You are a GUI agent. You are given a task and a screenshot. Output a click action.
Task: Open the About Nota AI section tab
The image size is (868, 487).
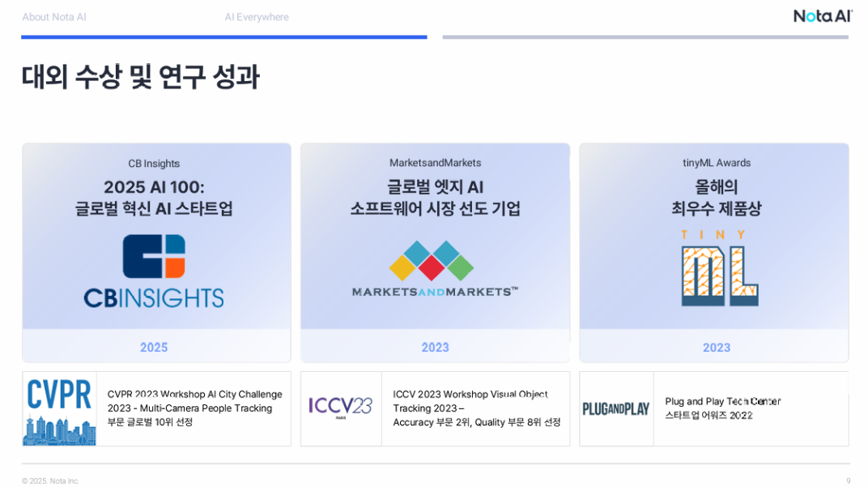pos(54,17)
